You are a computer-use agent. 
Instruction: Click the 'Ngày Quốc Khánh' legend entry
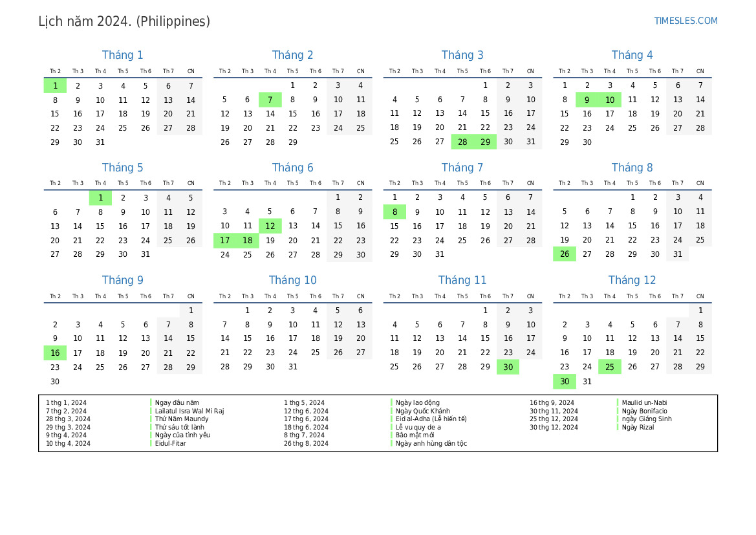tap(423, 411)
